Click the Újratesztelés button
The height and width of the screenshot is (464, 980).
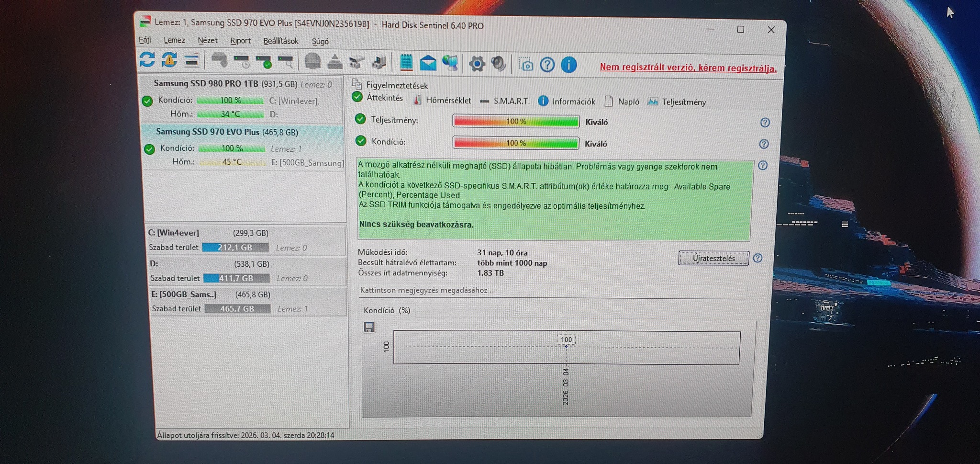(713, 258)
